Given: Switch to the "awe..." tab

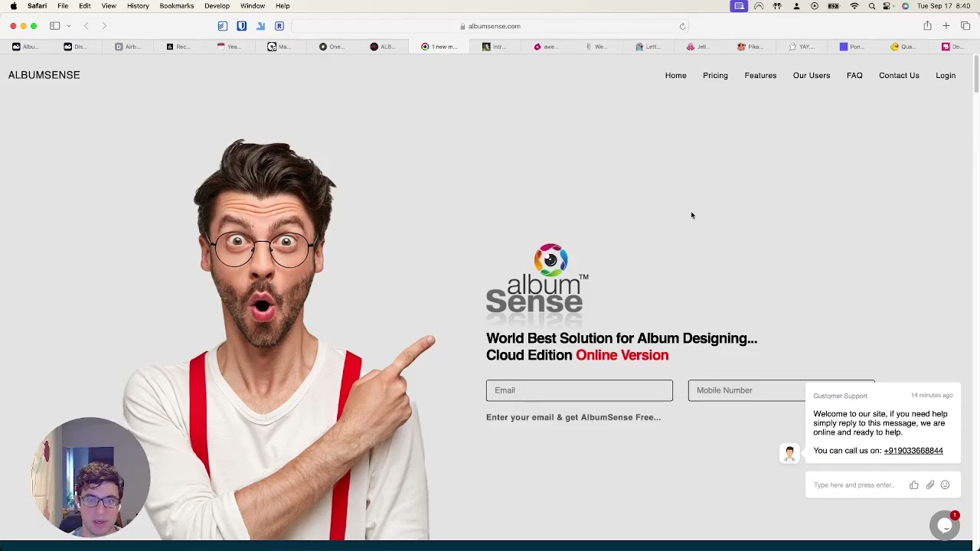Looking at the screenshot, I should 545,47.
